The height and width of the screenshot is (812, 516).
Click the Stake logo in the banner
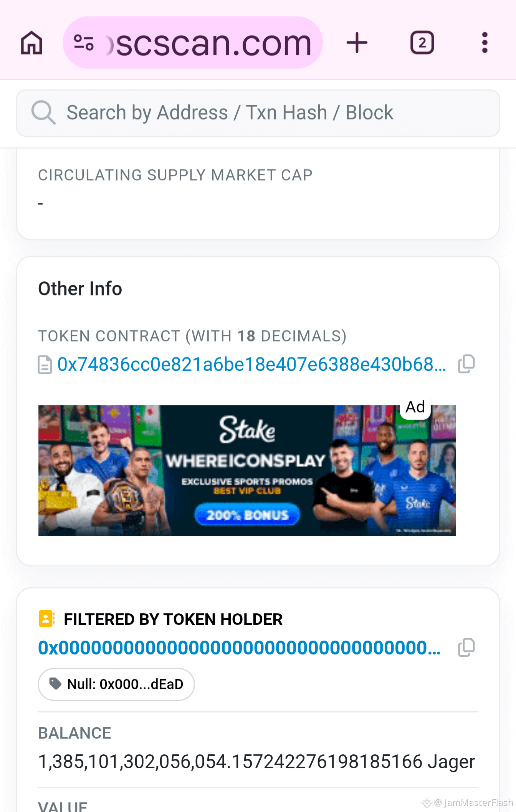coord(247,429)
